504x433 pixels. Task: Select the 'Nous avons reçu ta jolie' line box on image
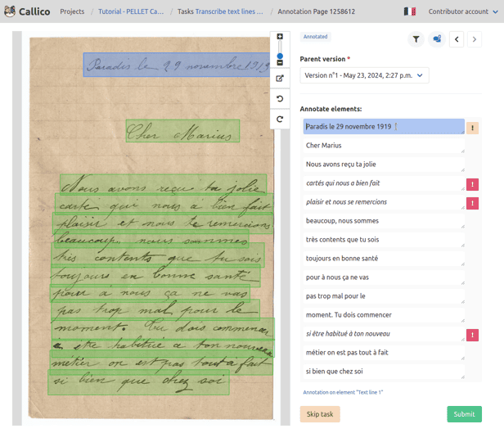(164, 184)
